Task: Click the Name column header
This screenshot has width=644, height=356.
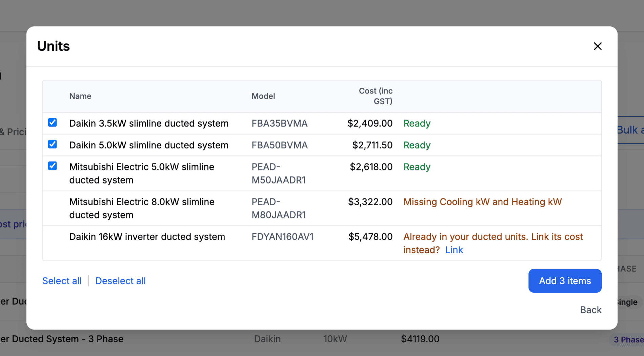Action: point(80,96)
